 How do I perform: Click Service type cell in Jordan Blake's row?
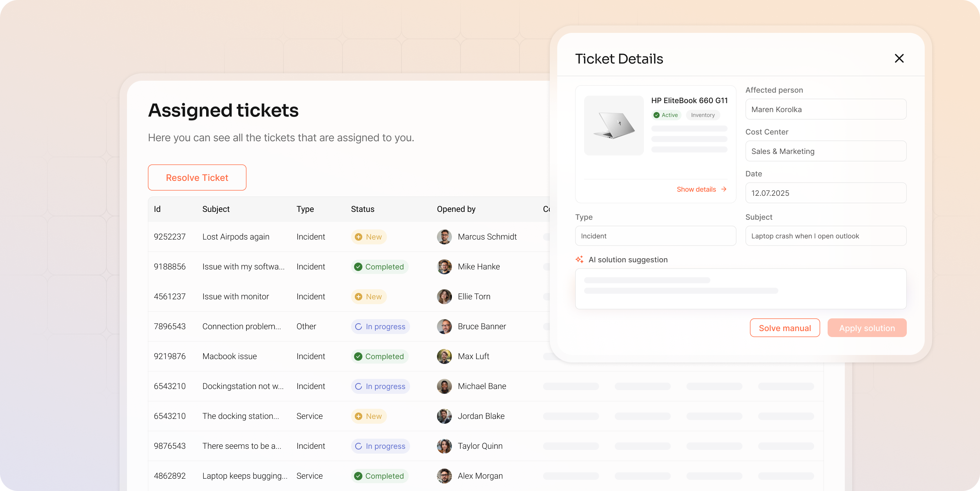[309, 416]
